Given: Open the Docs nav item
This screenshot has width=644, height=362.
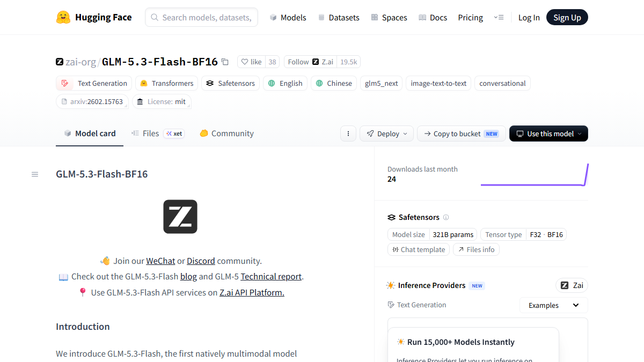Looking at the screenshot, I should [x=433, y=17].
